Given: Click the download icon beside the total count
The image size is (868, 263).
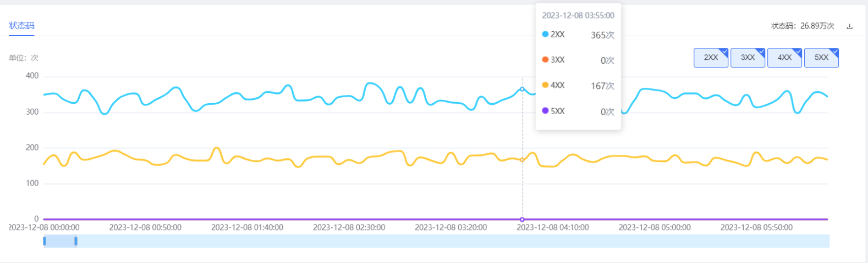Looking at the screenshot, I should [850, 26].
